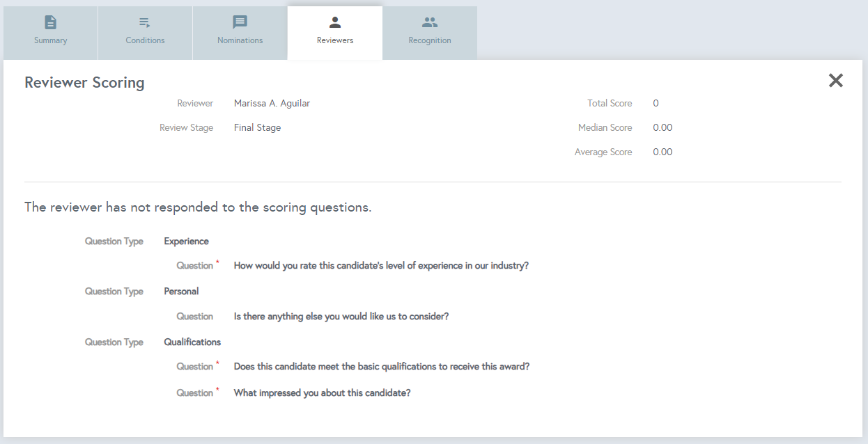Click the Recognition people icon
The width and height of the screenshot is (868, 444).
coord(430,22)
